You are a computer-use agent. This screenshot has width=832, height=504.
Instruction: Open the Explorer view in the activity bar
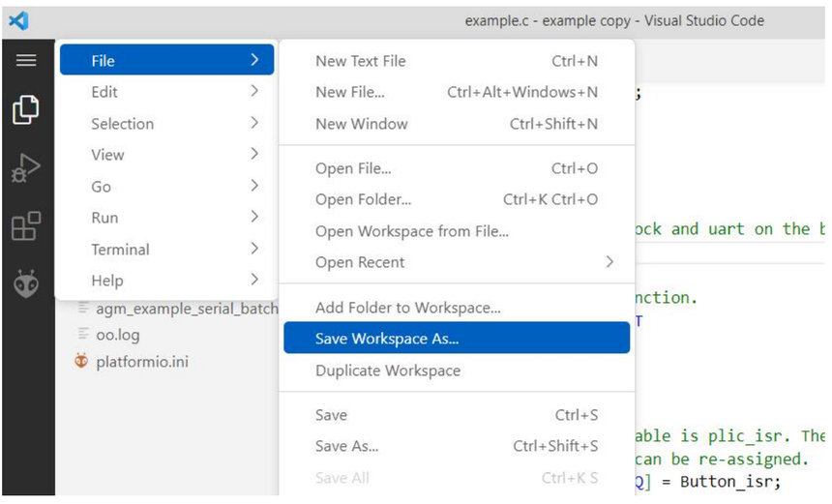[25, 110]
